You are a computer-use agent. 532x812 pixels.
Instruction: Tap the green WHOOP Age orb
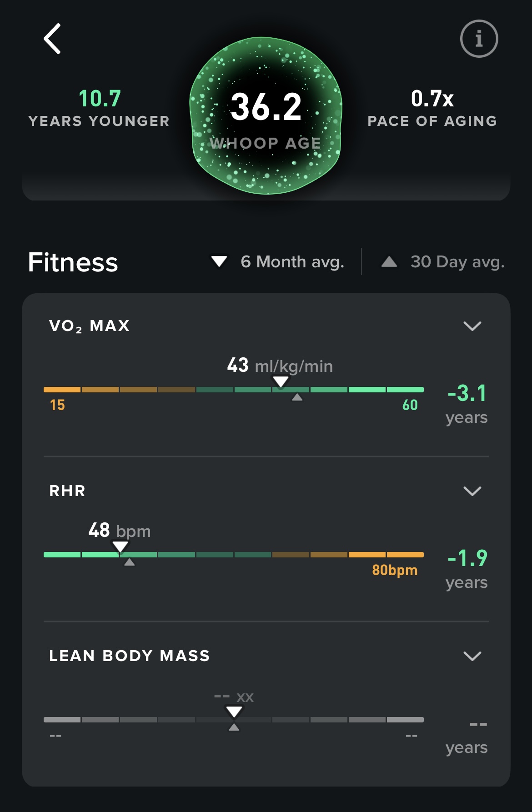click(266, 116)
